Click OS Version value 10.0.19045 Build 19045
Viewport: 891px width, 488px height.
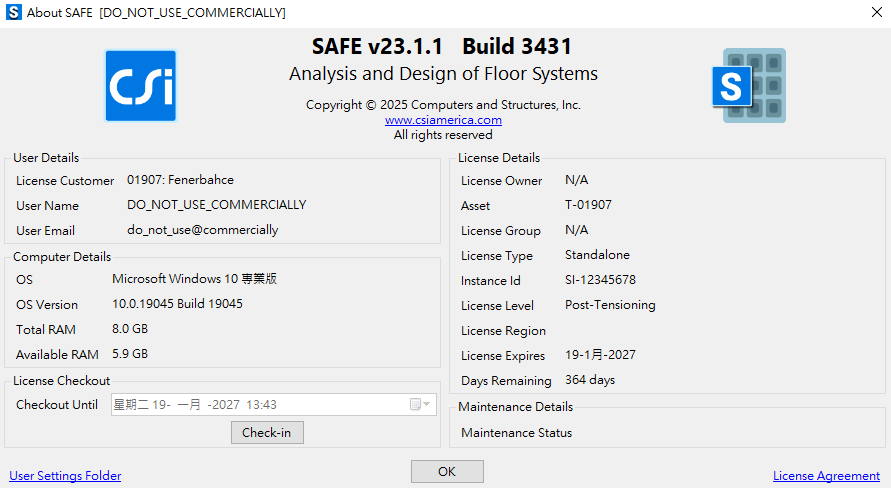[177, 303]
